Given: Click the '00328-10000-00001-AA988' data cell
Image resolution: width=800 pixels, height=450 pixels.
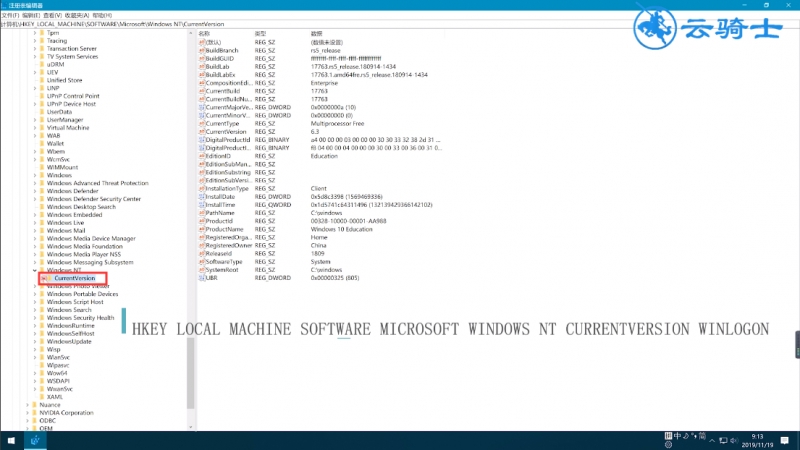Looking at the screenshot, I should point(348,221).
